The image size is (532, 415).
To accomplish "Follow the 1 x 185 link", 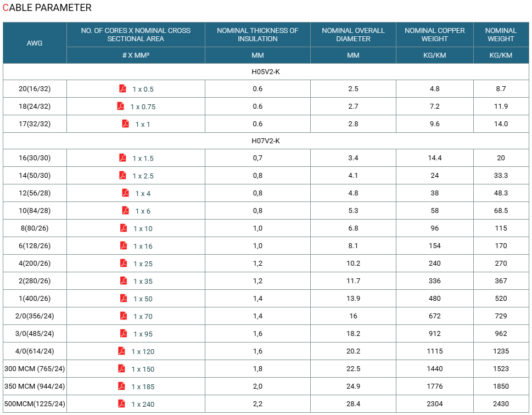I will [x=143, y=387].
